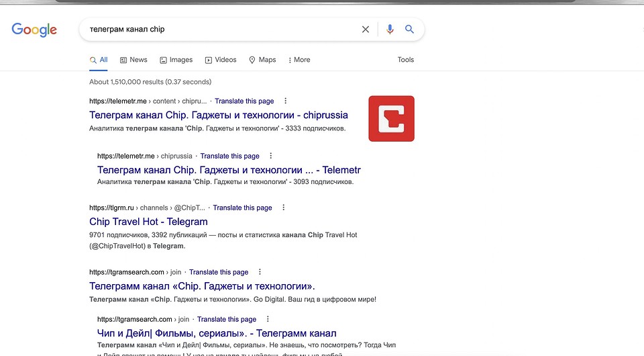644x356 pixels.
Task: Click the tlgrm.ru › channels URL breadcrumb
Action: click(147, 208)
